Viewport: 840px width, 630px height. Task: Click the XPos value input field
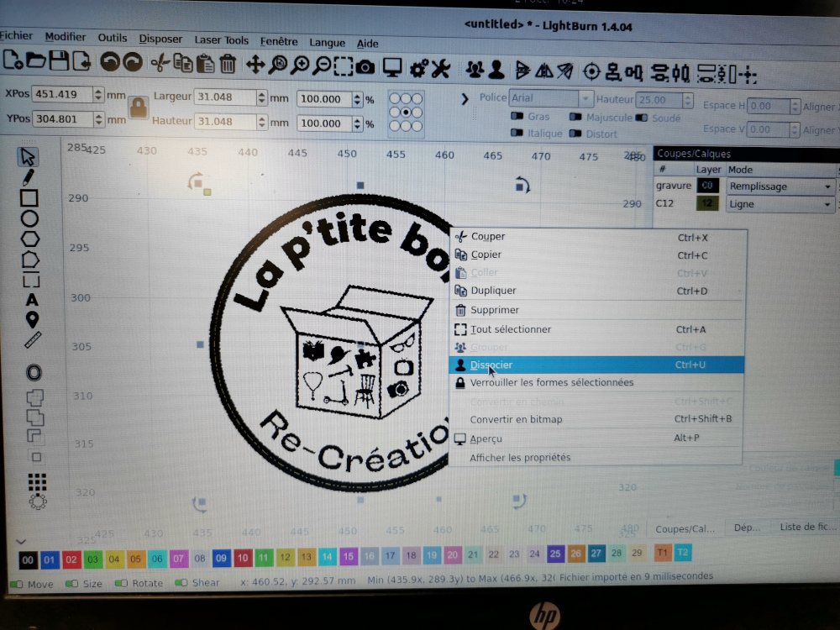click(61, 94)
